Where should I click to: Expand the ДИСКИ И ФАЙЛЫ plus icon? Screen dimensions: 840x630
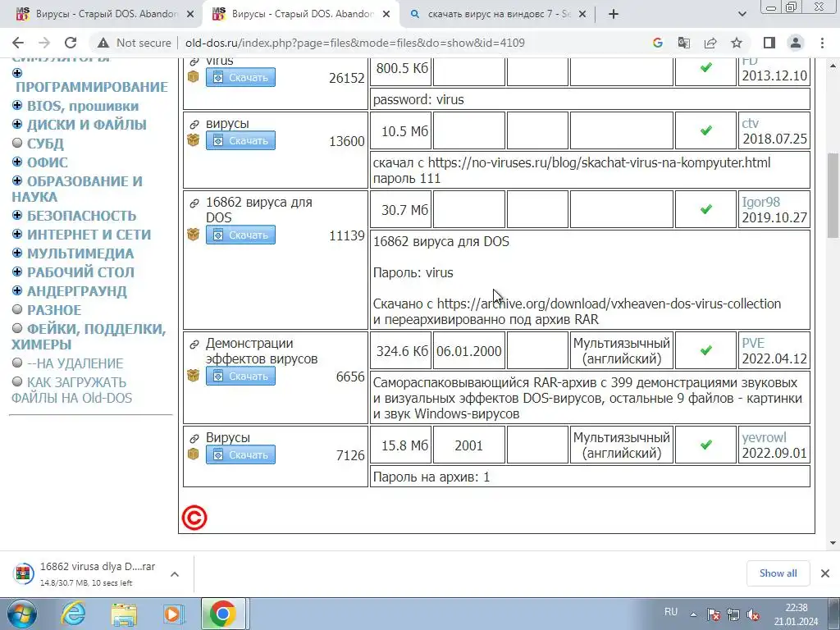(x=17, y=125)
